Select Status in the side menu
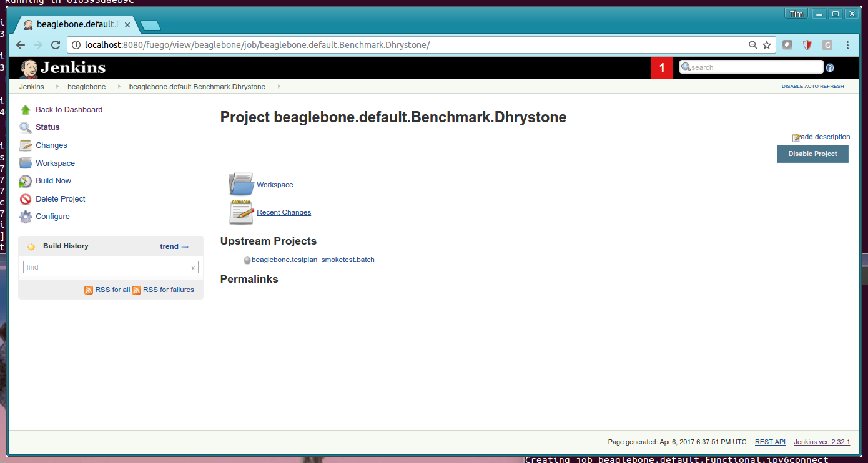Screen dimensions: 868x463 tap(47, 127)
